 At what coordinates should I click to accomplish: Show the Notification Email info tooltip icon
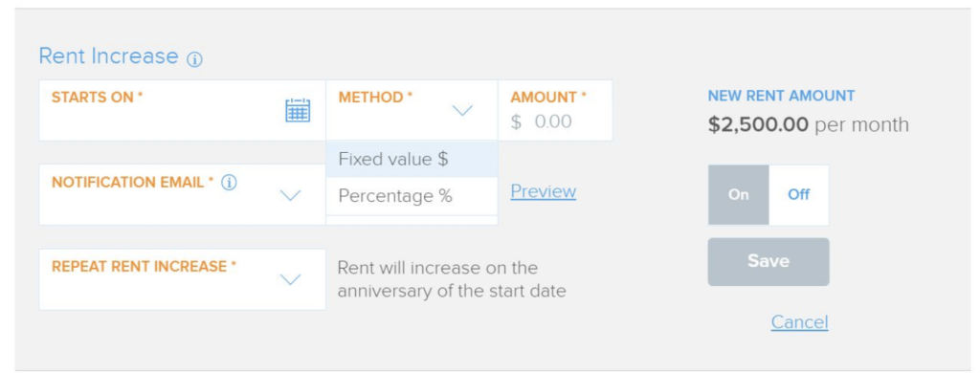point(230,183)
